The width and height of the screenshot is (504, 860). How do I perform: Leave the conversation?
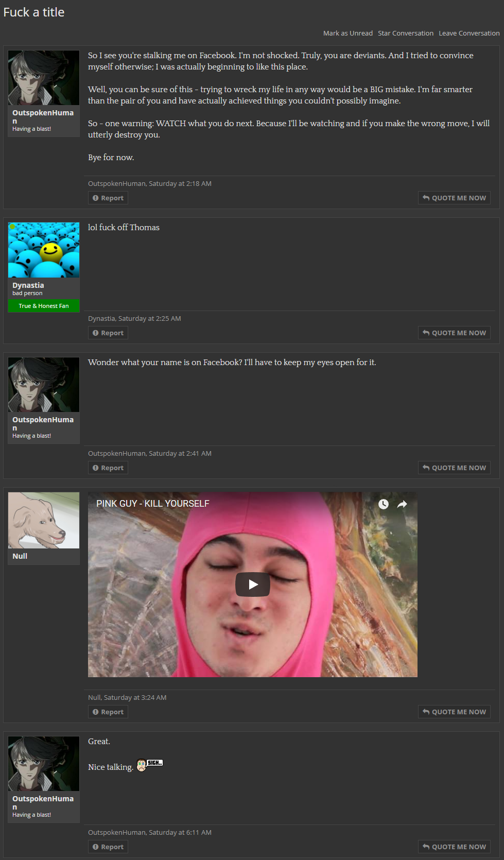[x=469, y=33]
